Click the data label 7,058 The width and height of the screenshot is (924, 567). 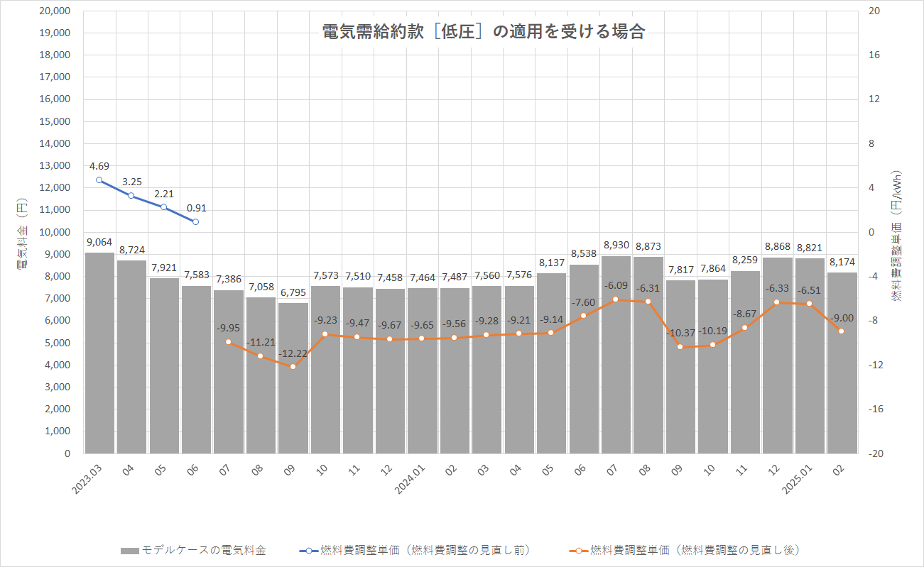tap(261, 287)
